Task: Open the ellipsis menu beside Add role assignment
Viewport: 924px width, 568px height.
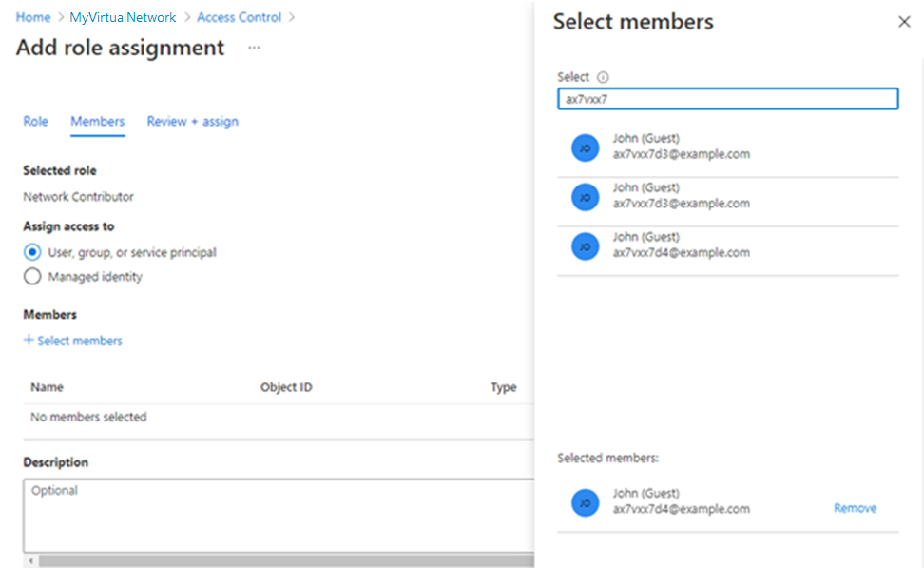Action: coord(254,48)
